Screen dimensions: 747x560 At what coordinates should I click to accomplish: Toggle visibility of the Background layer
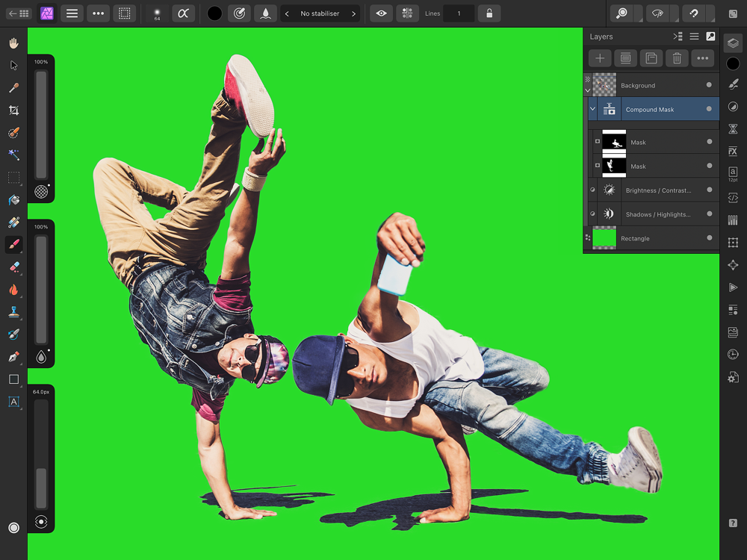pyautogui.click(x=709, y=85)
